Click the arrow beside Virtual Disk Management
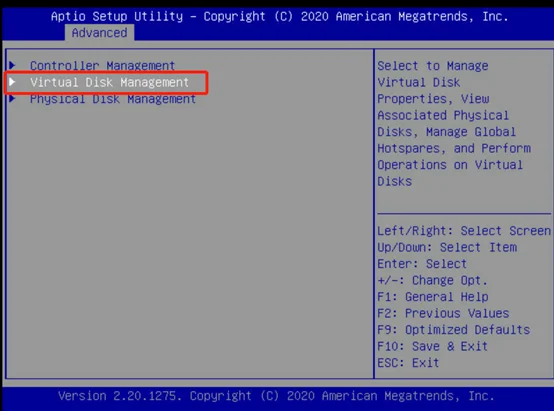The image size is (554, 411). [12, 82]
